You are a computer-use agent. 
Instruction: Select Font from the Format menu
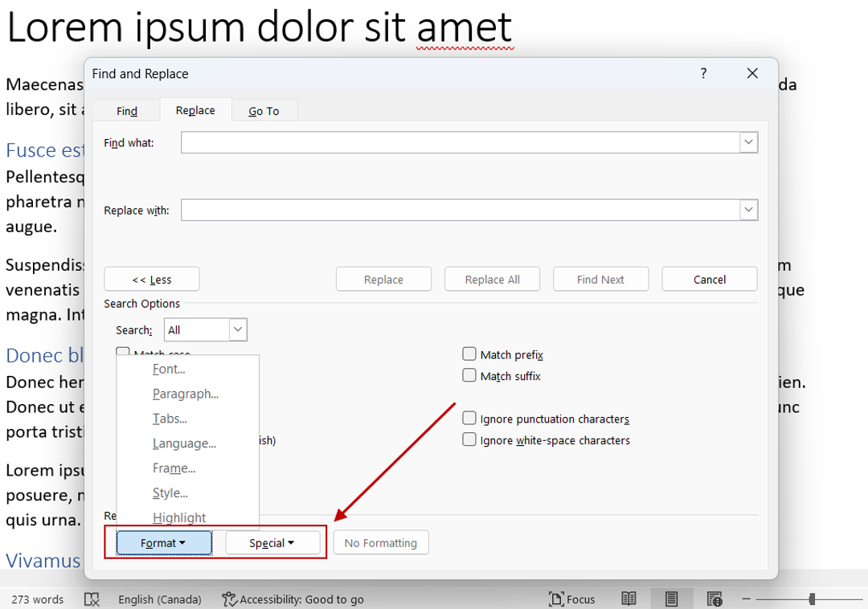tap(169, 369)
